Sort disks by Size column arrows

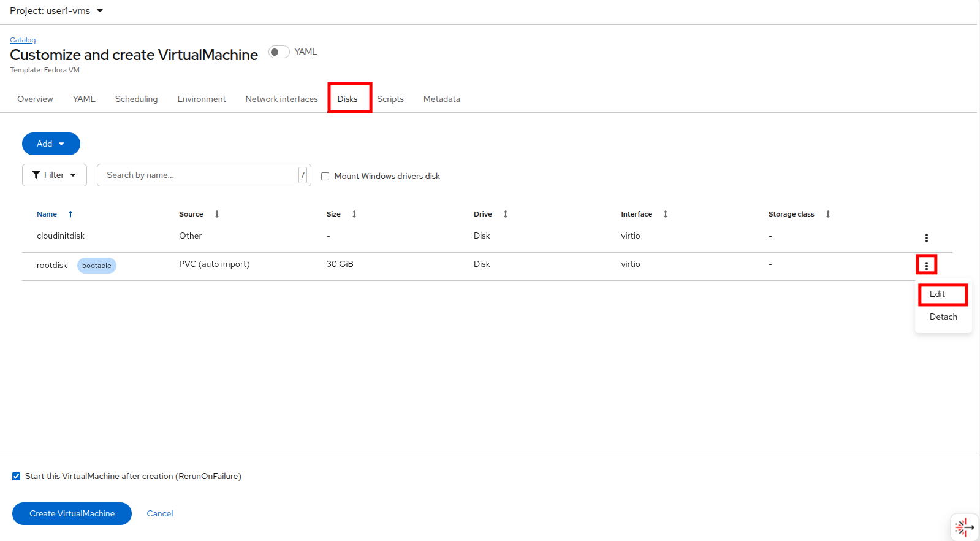click(354, 214)
